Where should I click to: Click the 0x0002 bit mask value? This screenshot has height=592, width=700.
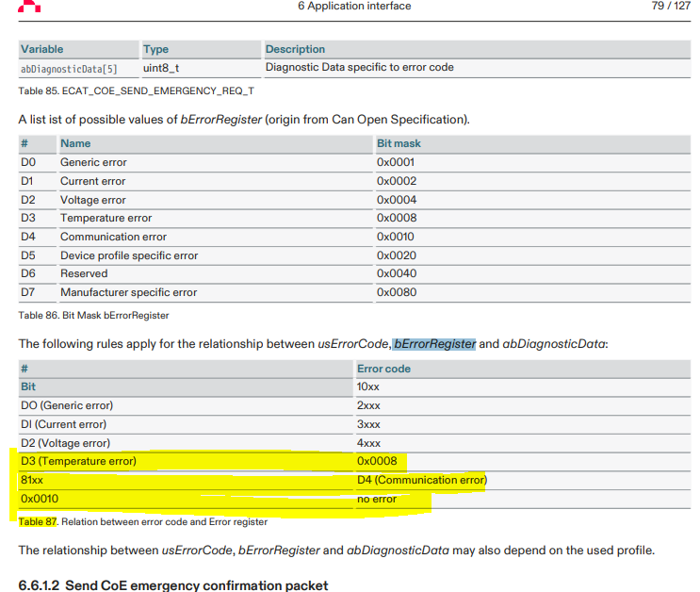point(396,181)
